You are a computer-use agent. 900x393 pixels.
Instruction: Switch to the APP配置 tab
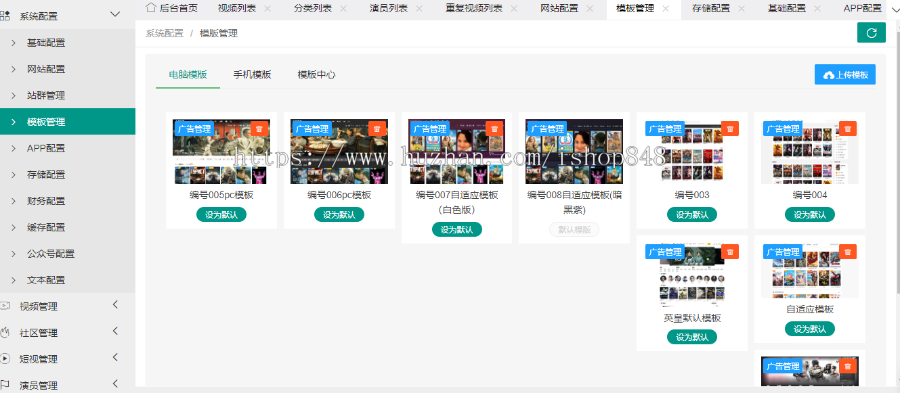click(863, 9)
